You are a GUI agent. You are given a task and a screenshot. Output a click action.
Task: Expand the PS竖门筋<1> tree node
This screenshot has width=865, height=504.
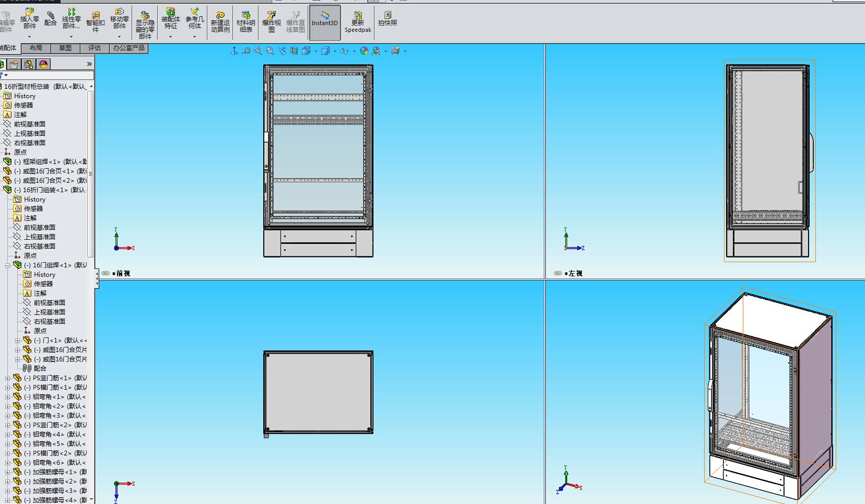8,378
